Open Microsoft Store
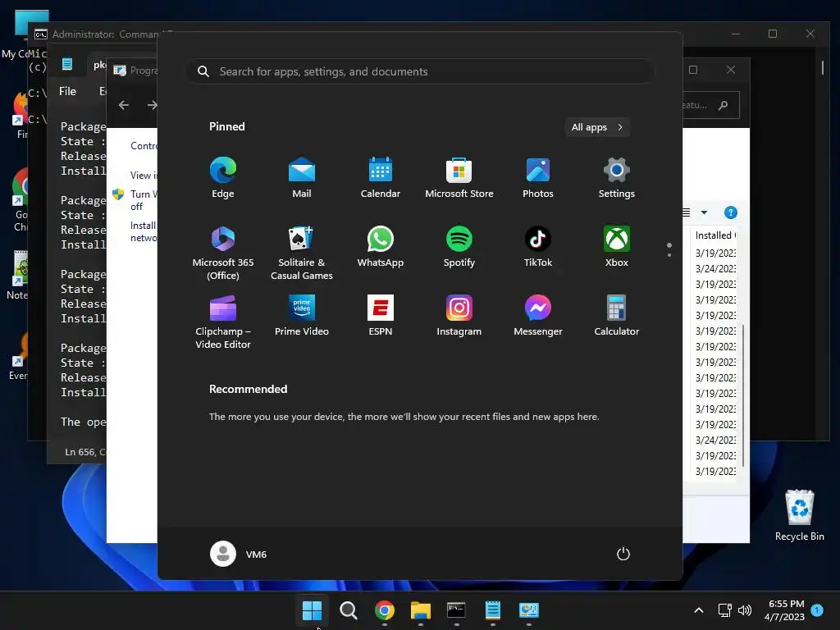The image size is (840, 630). click(x=459, y=178)
